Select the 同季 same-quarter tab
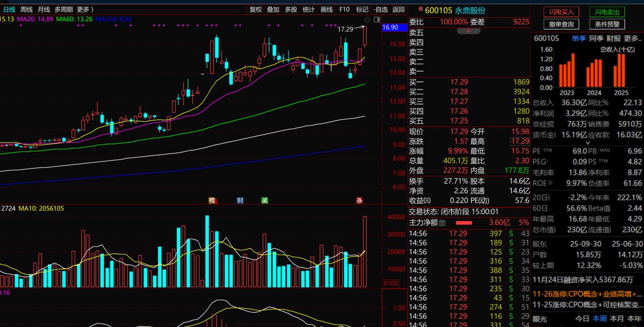 596,38
